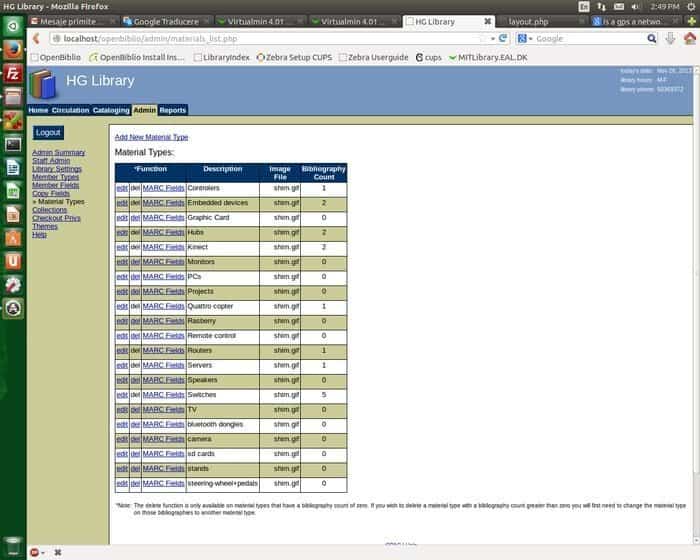Click the system sound volume indicator

click(636, 6)
